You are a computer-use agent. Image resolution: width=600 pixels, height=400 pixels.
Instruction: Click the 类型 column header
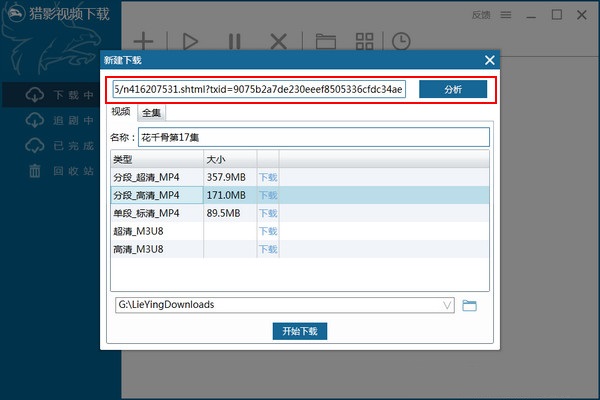pyautogui.click(x=157, y=159)
